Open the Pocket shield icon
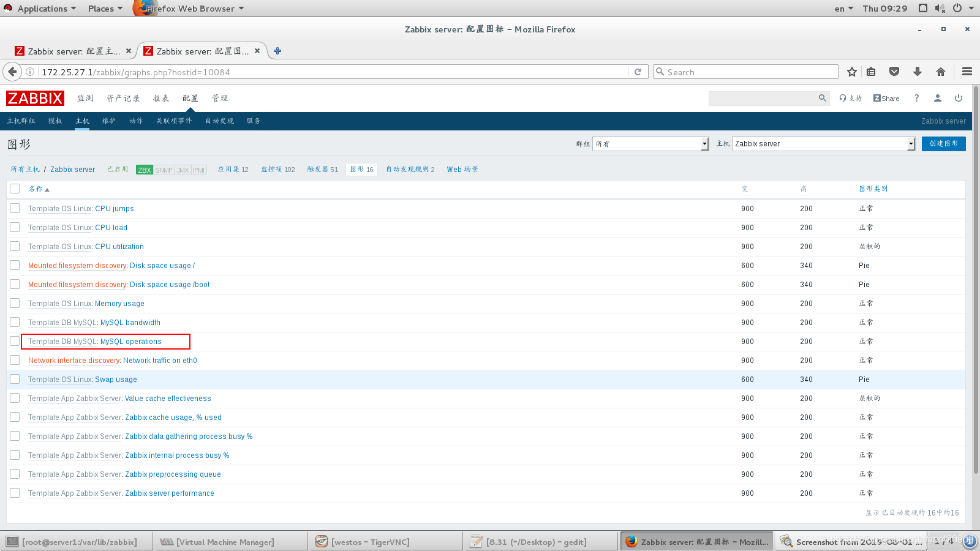980x551 pixels. click(894, 72)
